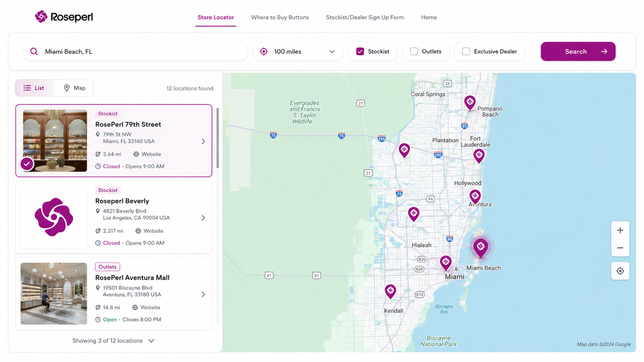
Task: Switch to Map view
Action: point(74,88)
